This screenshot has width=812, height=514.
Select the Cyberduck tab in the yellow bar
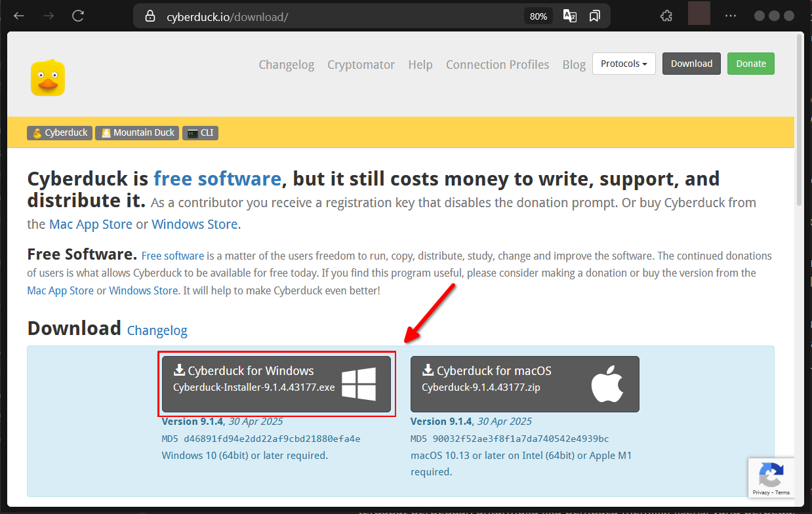60,133
